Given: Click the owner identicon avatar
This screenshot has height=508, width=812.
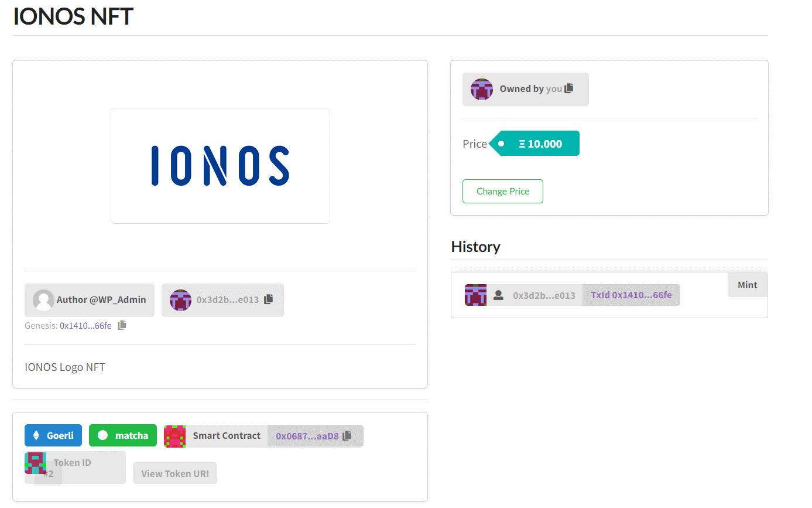Looking at the screenshot, I should point(482,89).
